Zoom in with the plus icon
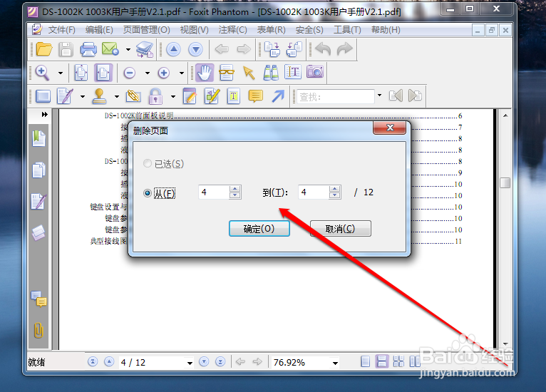 click(164, 73)
